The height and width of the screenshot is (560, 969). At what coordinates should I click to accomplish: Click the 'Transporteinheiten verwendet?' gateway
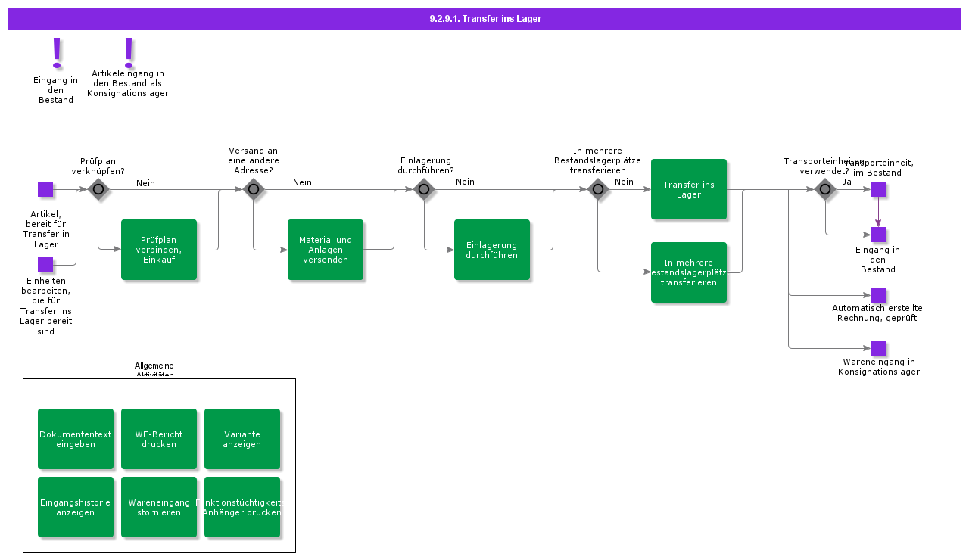click(825, 189)
